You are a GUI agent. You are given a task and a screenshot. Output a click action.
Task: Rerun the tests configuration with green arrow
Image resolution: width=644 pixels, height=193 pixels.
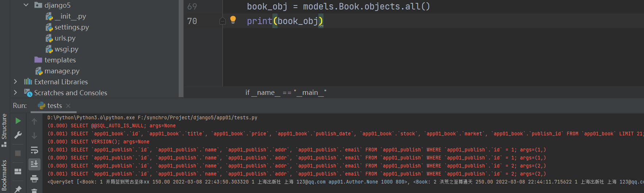tap(18, 121)
